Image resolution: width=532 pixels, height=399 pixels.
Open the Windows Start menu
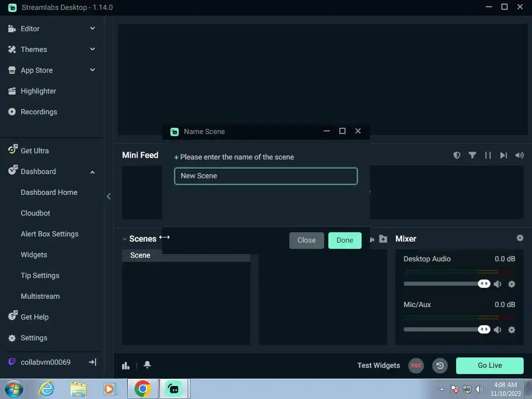14,389
